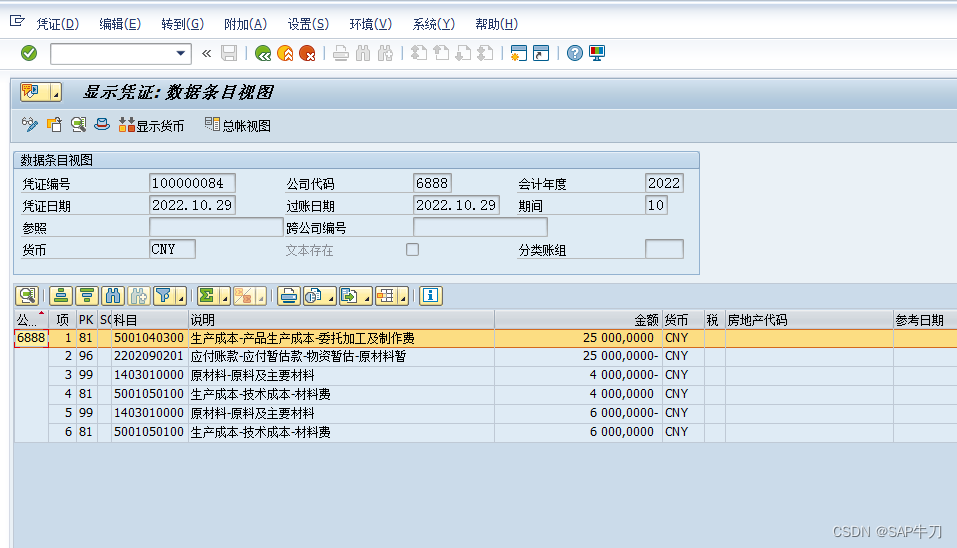Open the command field dropdown arrow
This screenshot has height=548, width=957.
click(x=181, y=53)
